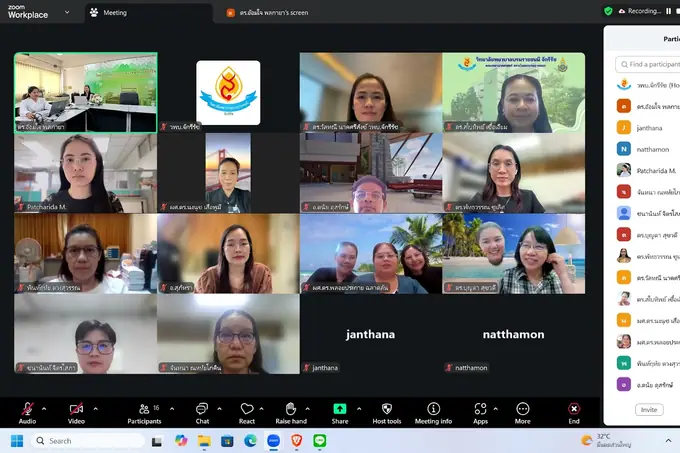Click the janthana video-off tile

pyautogui.click(x=370, y=334)
